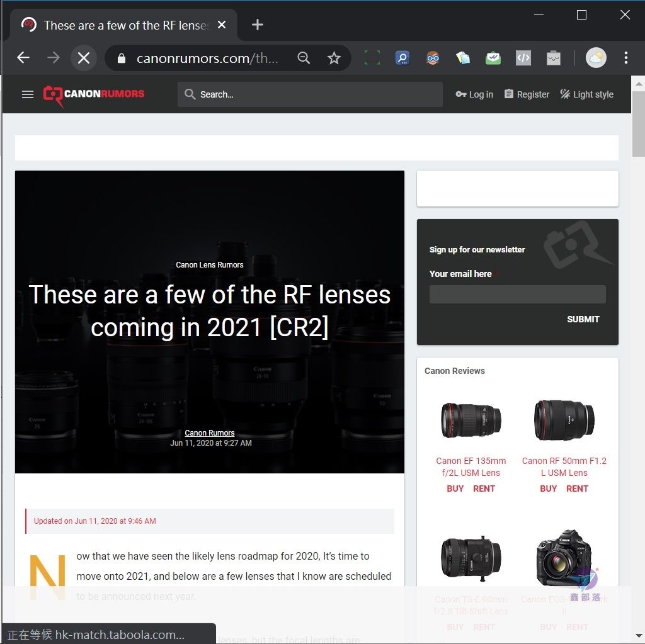This screenshot has width=645, height=644.
Task: Switch to Light style
Action: coord(587,94)
